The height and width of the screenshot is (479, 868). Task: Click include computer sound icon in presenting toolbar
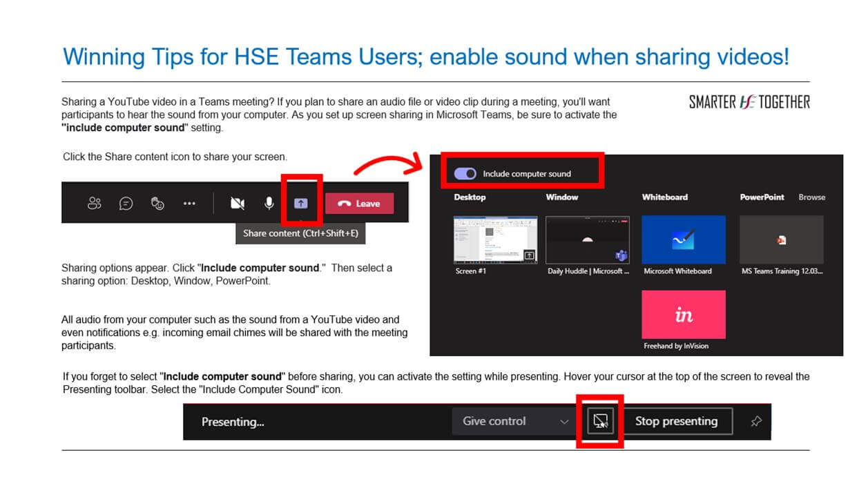click(600, 421)
